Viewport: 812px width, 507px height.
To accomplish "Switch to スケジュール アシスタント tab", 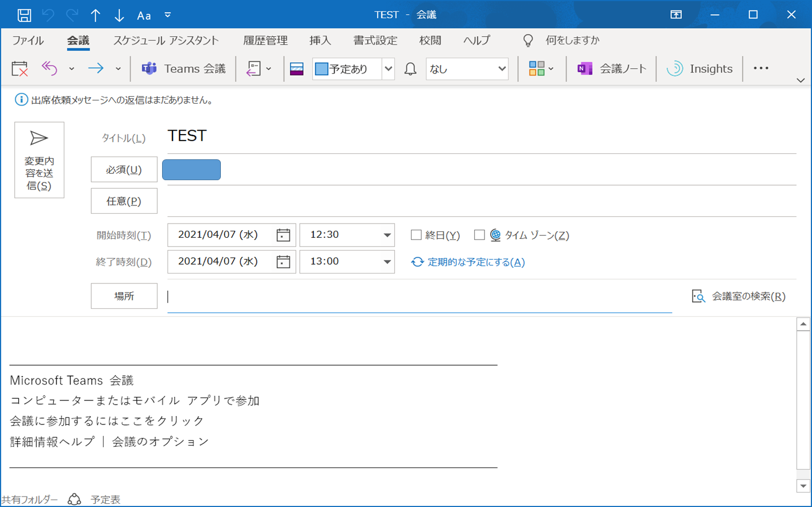I will tap(166, 40).
